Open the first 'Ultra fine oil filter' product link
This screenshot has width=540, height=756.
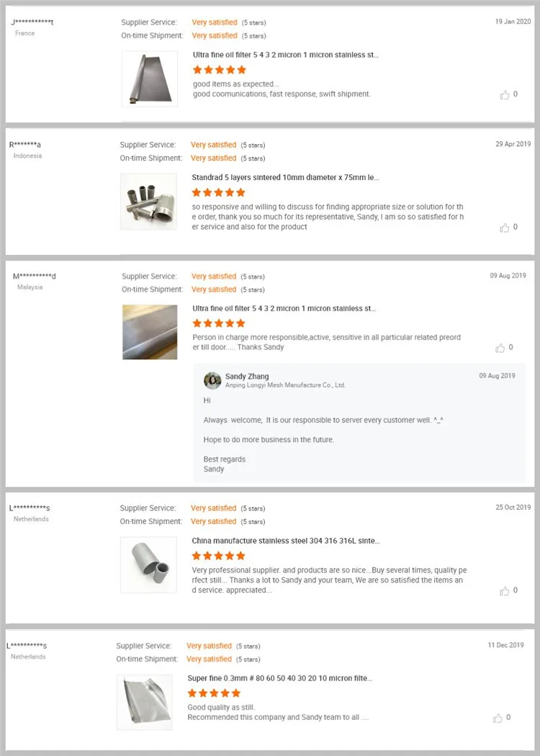[x=285, y=55]
